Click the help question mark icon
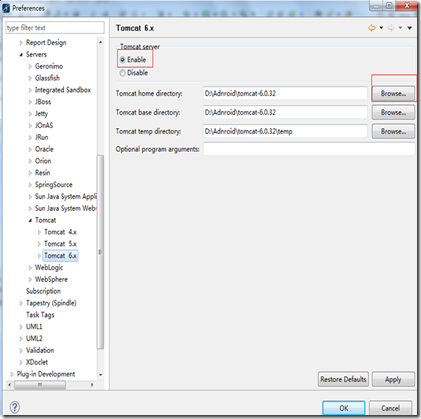The width and height of the screenshot is (421, 419). coord(15,407)
